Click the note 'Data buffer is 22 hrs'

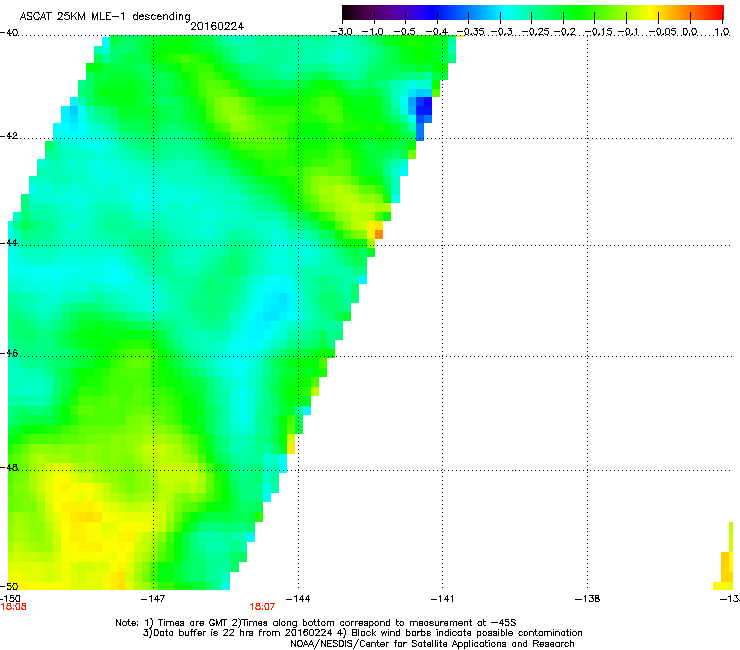[204, 633]
